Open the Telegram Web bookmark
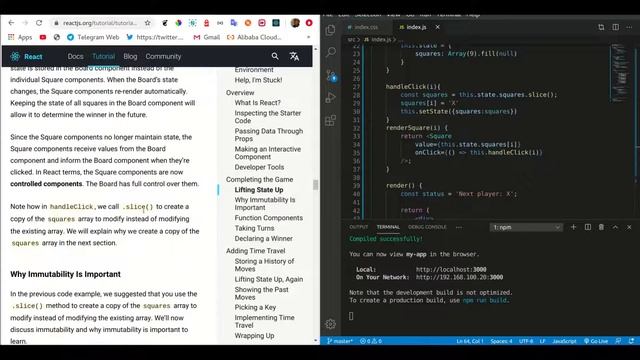 click(93, 37)
